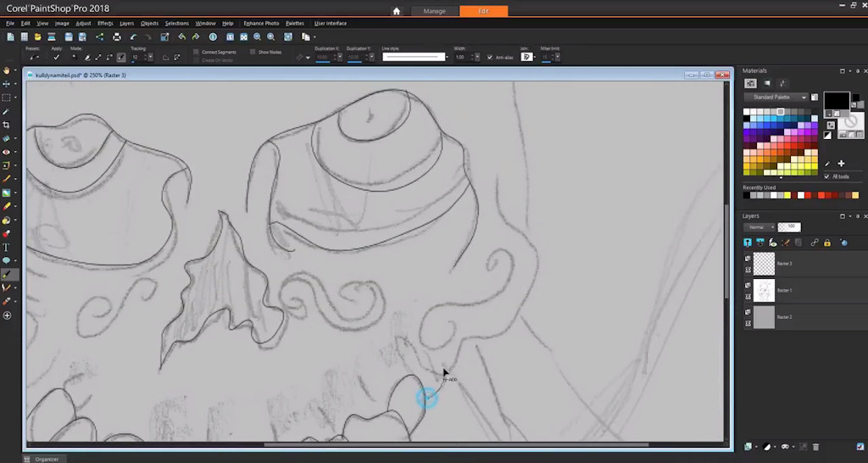Click User Interface button
The width and height of the screenshot is (868, 463).
(x=331, y=23)
